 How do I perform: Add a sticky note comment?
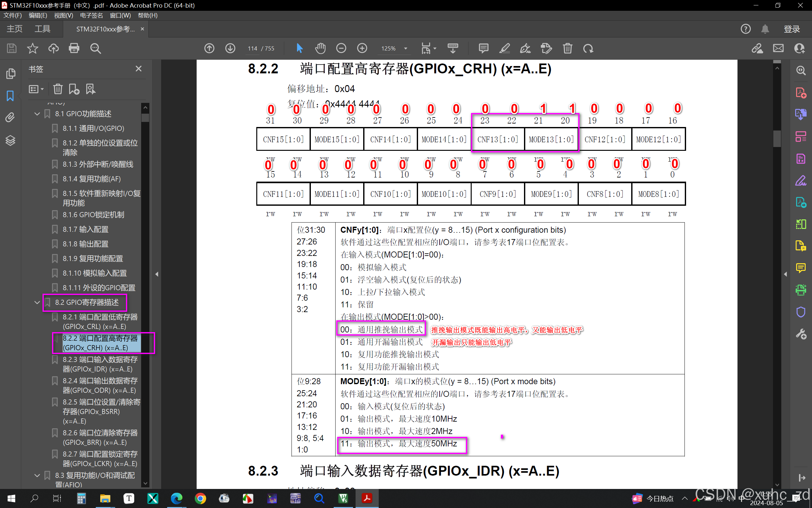pos(483,48)
